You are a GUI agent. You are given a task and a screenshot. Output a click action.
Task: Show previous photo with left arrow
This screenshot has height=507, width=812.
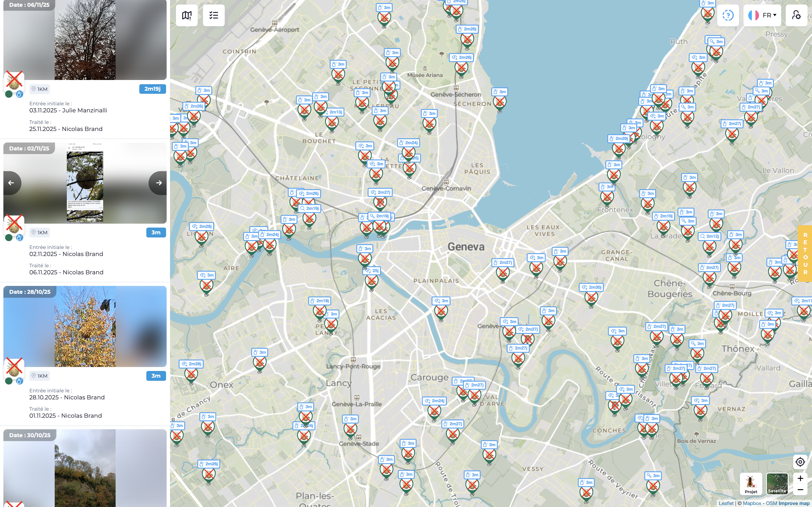pos(11,183)
